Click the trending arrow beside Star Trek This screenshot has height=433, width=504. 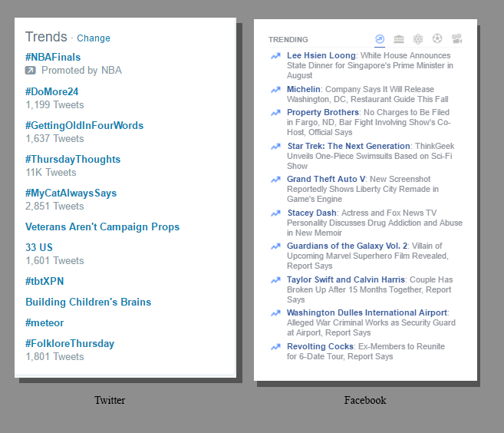coord(275,147)
